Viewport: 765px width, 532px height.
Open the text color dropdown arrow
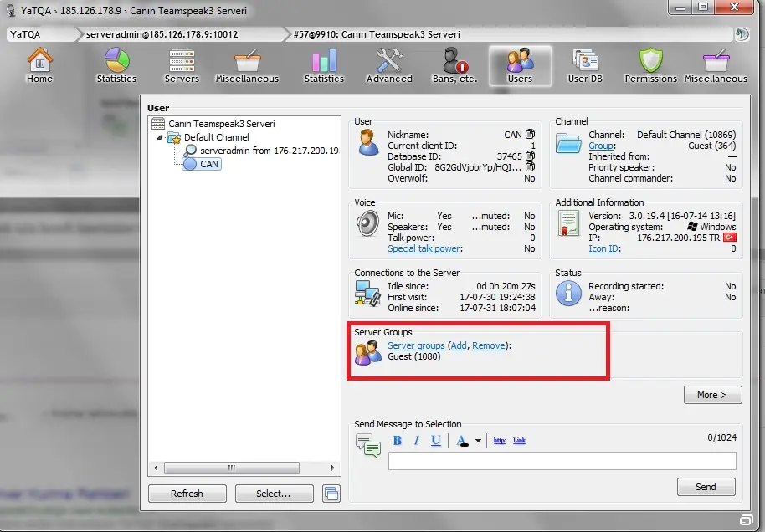pyautogui.click(x=478, y=441)
